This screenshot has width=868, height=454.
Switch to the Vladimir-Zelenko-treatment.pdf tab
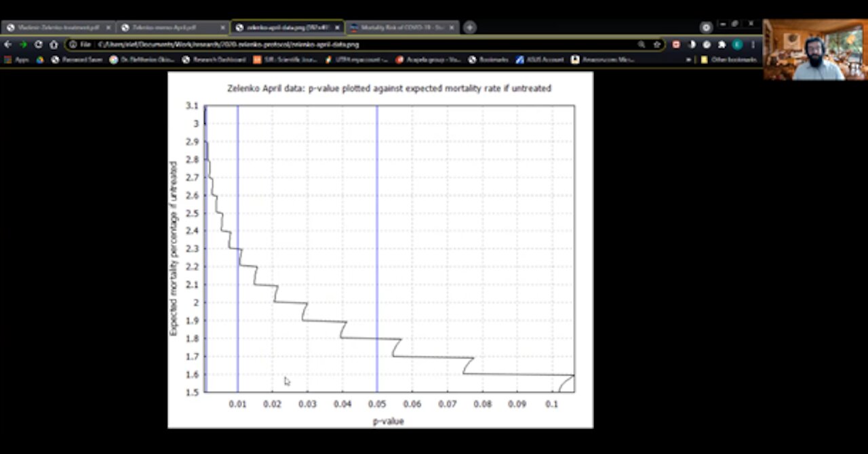point(58,28)
